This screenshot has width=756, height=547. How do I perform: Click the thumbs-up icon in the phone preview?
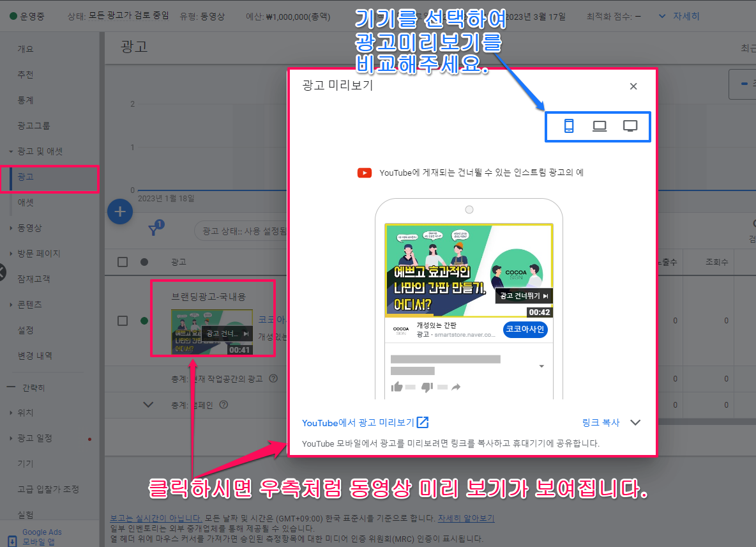click(397, 387)
